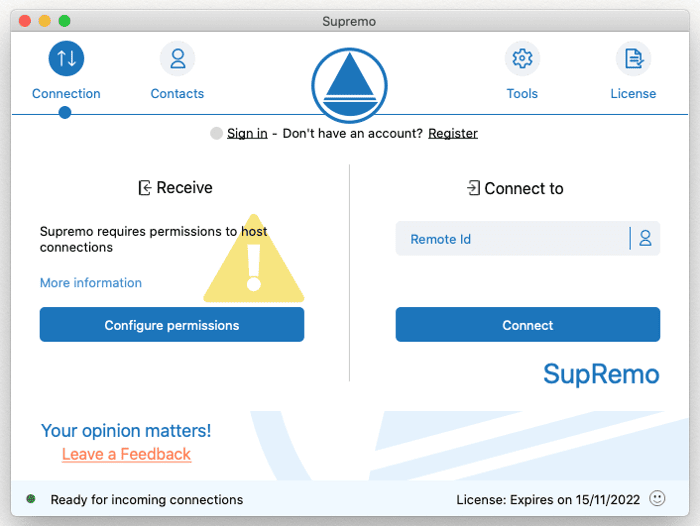Click the Register link
The width and height of the screenshot is (700, 526).
(x=453, y=134)
